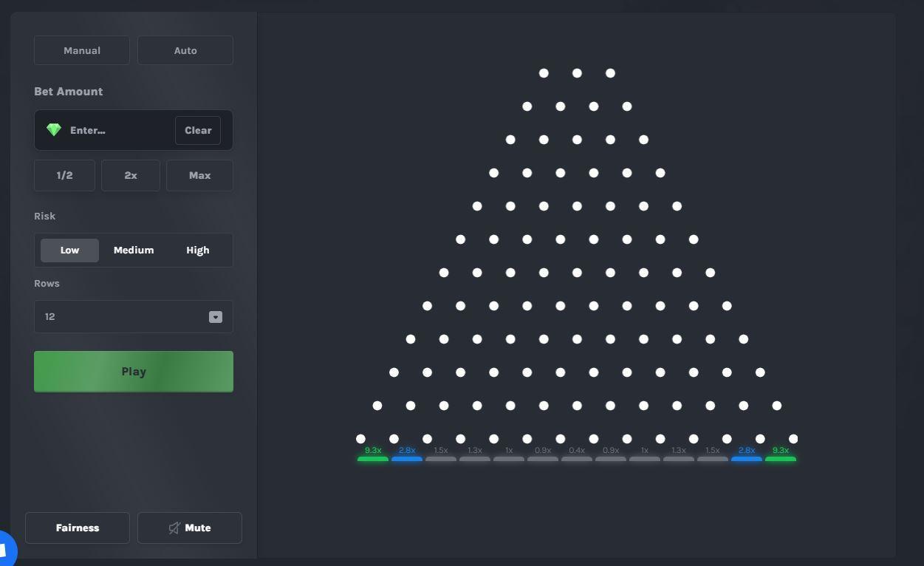Click the rightmost blue 2.8x multiplier slot
Image resolution: width=924 pixels, height=566 pixels.
[x=747, y=454]
